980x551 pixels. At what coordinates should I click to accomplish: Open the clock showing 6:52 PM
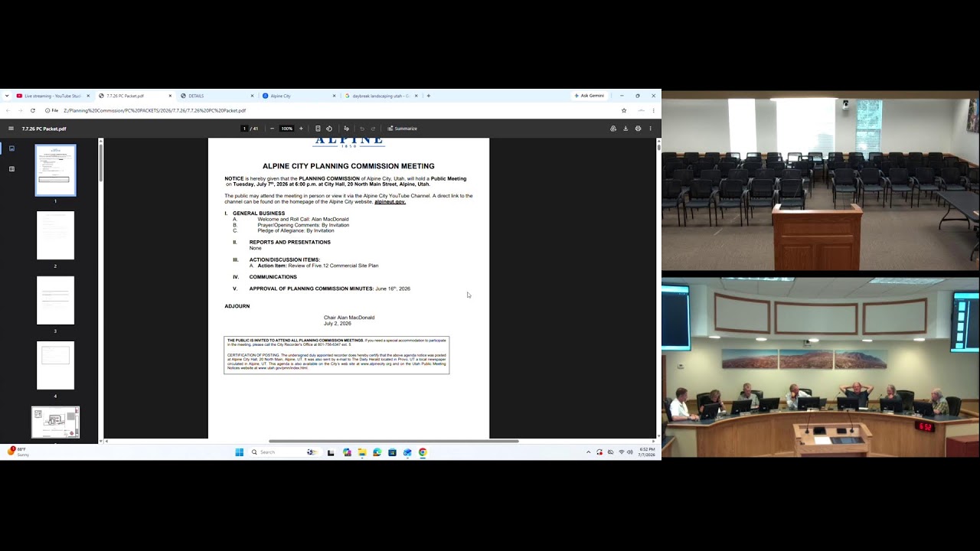647,452
